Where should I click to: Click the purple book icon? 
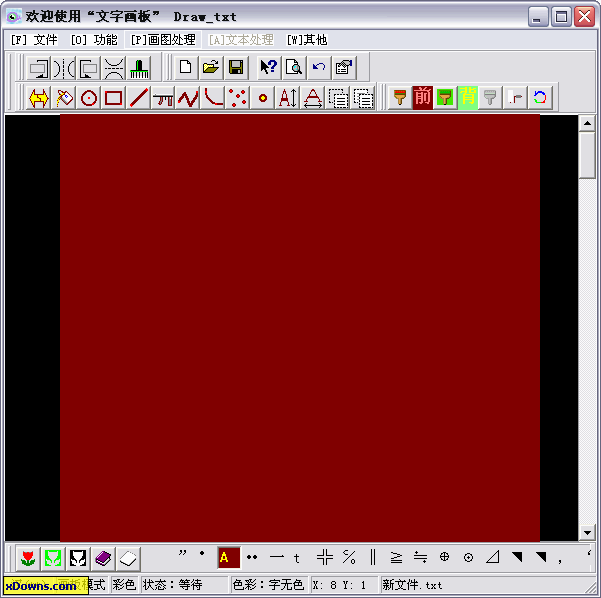click(103, 558)
